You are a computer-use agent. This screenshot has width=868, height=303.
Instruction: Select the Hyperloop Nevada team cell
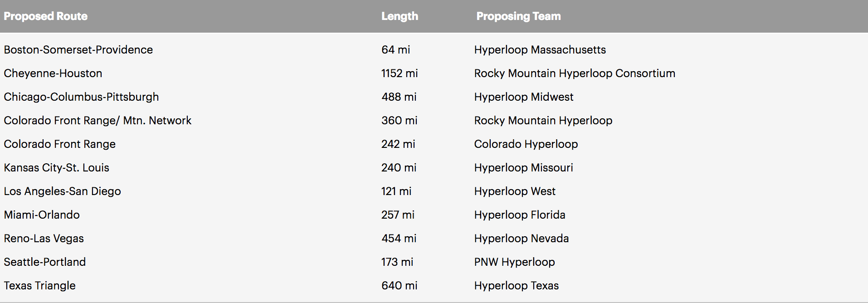(x=521, y=238)
